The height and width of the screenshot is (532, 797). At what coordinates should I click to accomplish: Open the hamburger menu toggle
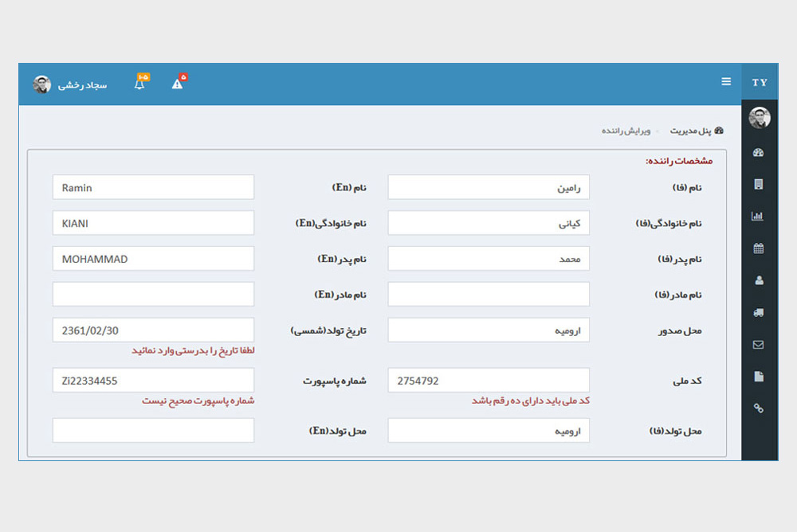click(726, 81)
